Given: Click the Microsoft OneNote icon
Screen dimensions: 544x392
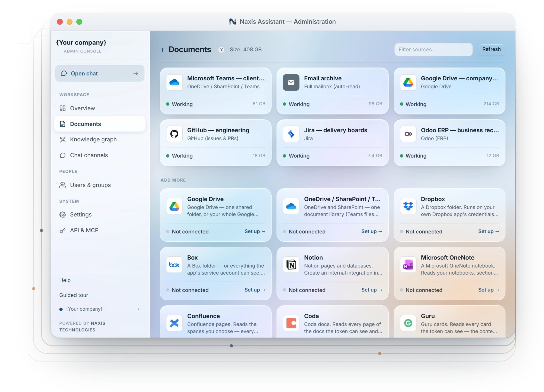Looking at the screenshot, I should tap(408, 265).
